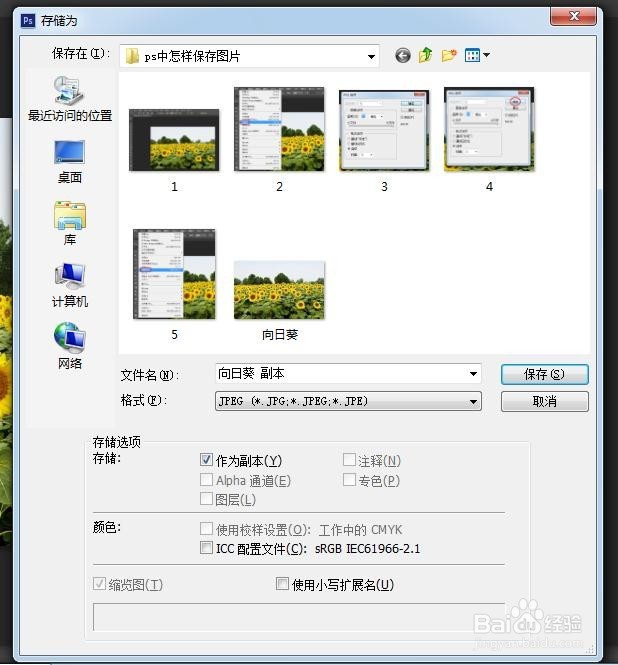Toggle 专色(P) checkbox
The height and width of the screenshot is (665, 618).
tap(349, 480)
